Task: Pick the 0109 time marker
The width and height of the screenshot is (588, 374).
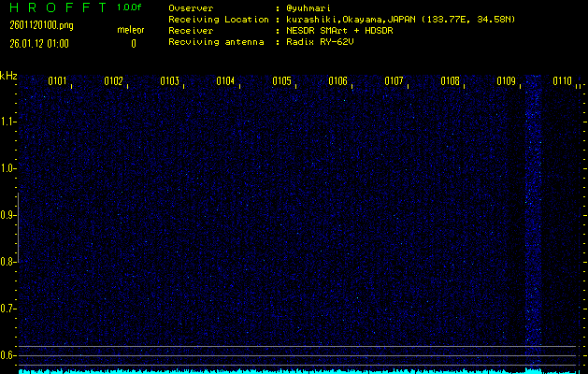Action: (x=506, y=81)
